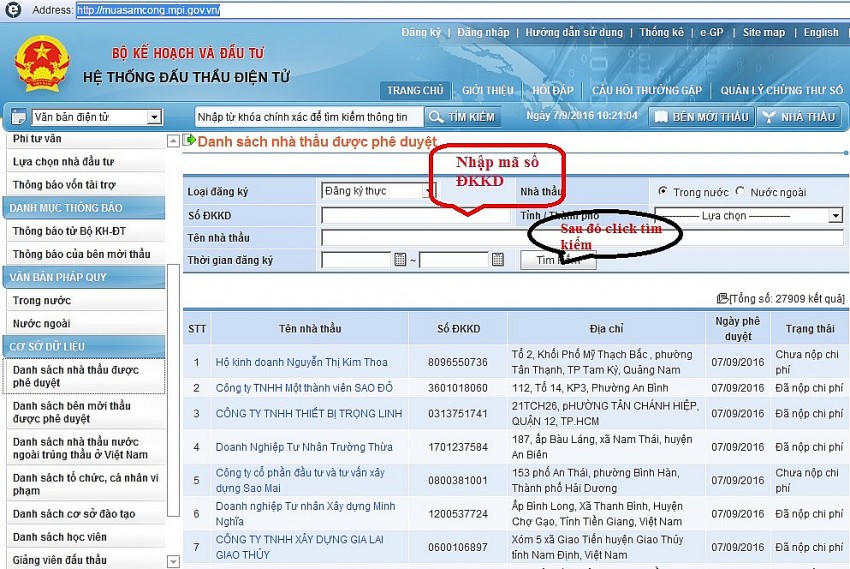Screen dimensions: 850x569
Task: Open the BÊN MỜI THẦU section
Action: [700, 117]
